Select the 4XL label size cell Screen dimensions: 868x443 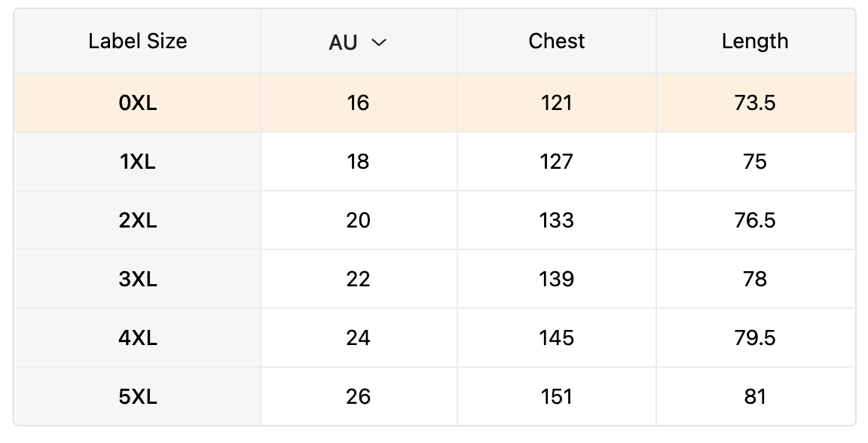pos(138,338)
